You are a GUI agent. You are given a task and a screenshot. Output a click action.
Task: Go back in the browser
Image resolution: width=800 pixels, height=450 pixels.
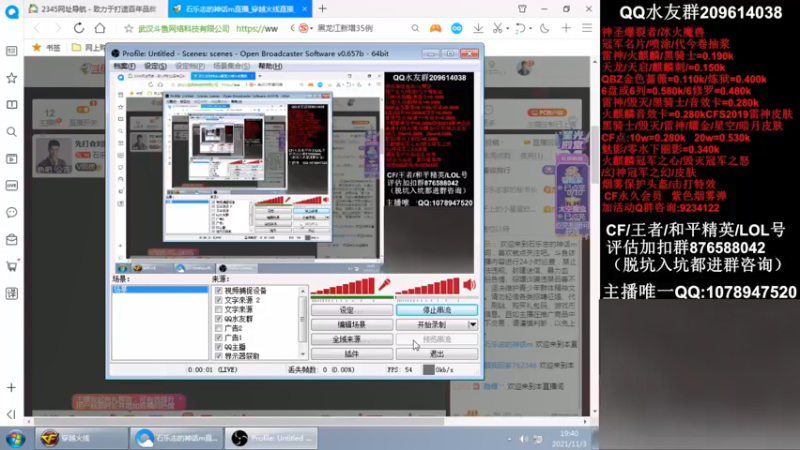point(37,29)
